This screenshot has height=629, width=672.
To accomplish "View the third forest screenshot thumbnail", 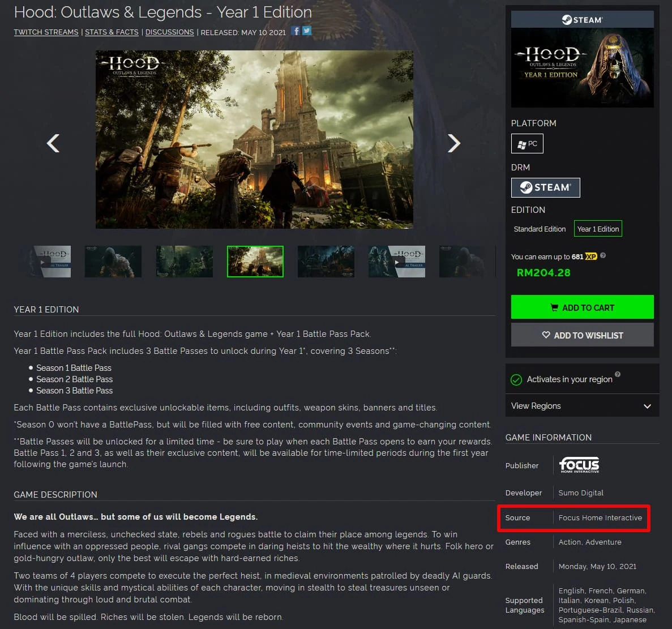I will click(x=185, y=262).
